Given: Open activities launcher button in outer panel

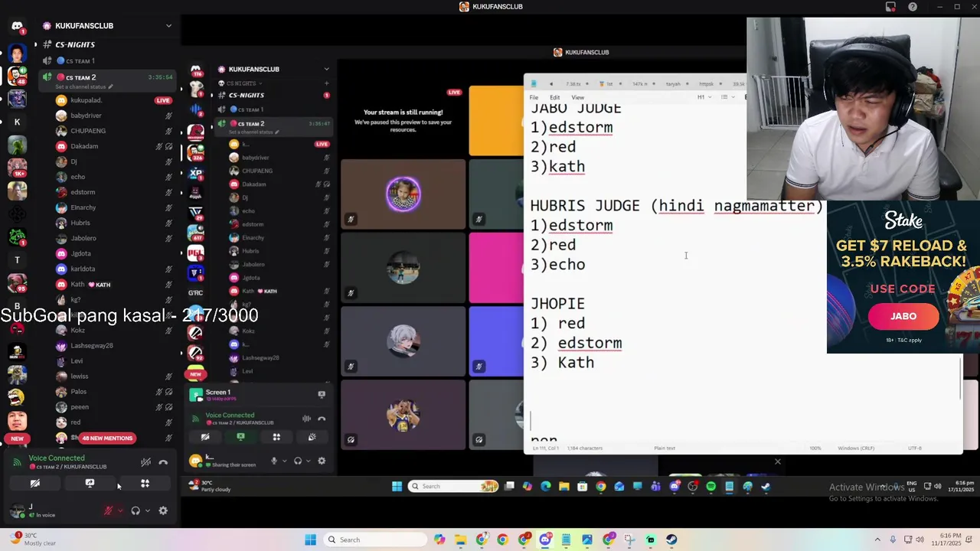Looking at the screenshot, I should click(x=145, y=484).
